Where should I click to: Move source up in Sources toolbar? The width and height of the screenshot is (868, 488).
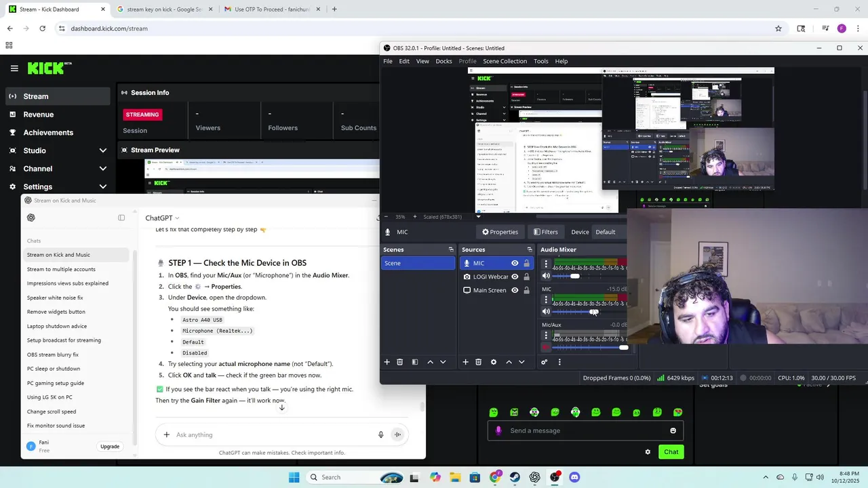point(509,362)
